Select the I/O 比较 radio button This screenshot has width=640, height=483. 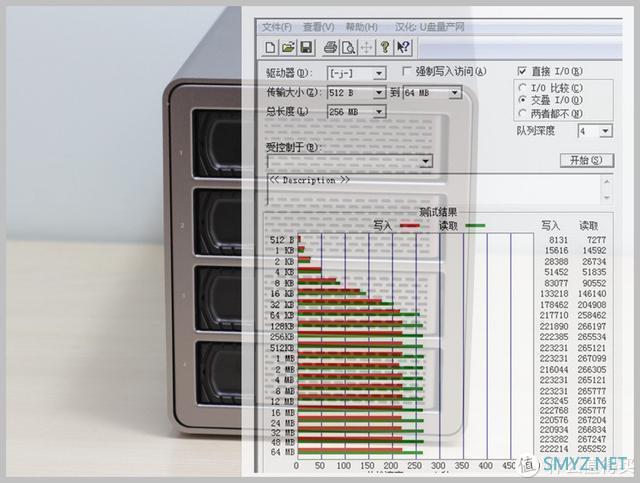coord(522,88)
